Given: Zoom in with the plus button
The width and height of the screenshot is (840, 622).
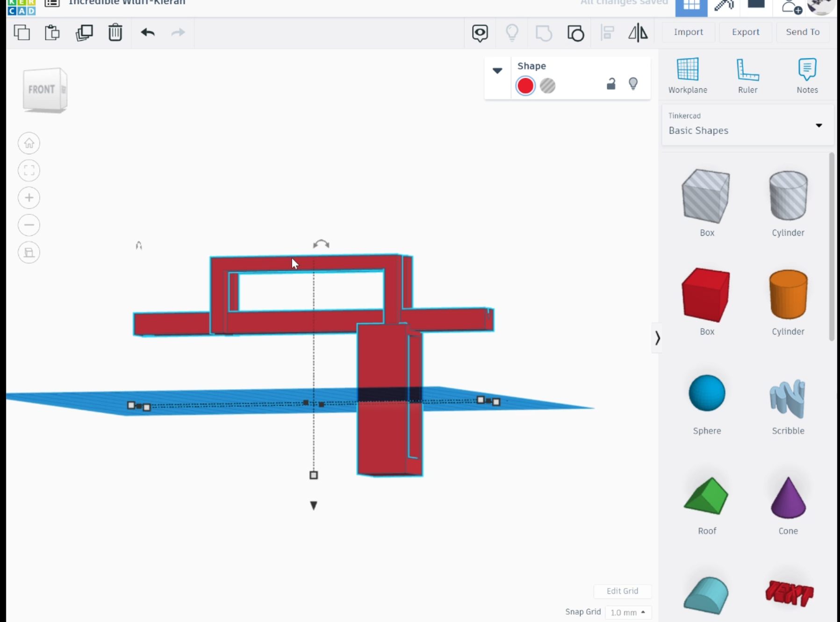Looking at the screenshot, I should (29, 198).
